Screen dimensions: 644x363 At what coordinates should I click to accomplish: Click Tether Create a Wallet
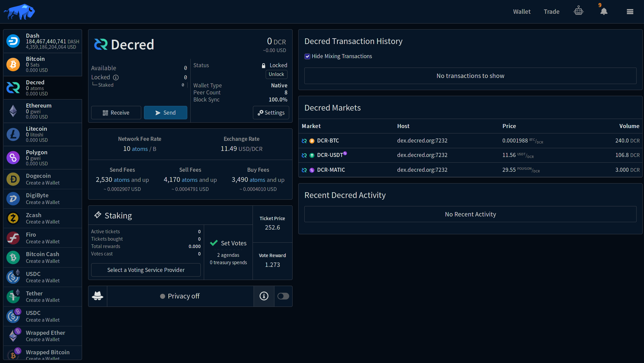click(x=43, y=300)
